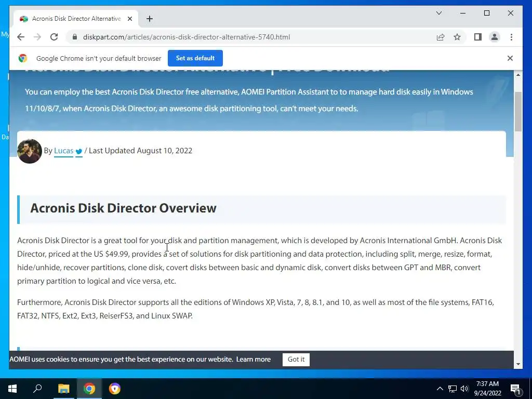The height and width of the screenshot is (399, 532).
Task: Click Learn more in cookie notice
Action: 253,360
